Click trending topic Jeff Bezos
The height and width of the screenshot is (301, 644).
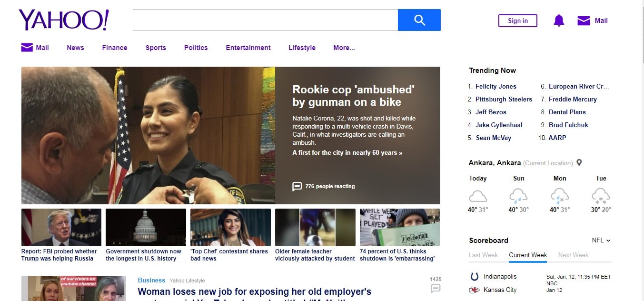[x=491, y=112]
